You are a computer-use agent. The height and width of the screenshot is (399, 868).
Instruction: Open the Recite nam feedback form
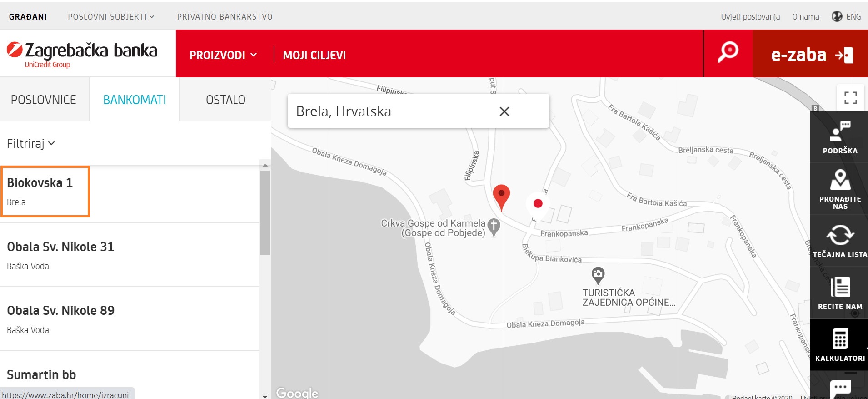point(839,293)
